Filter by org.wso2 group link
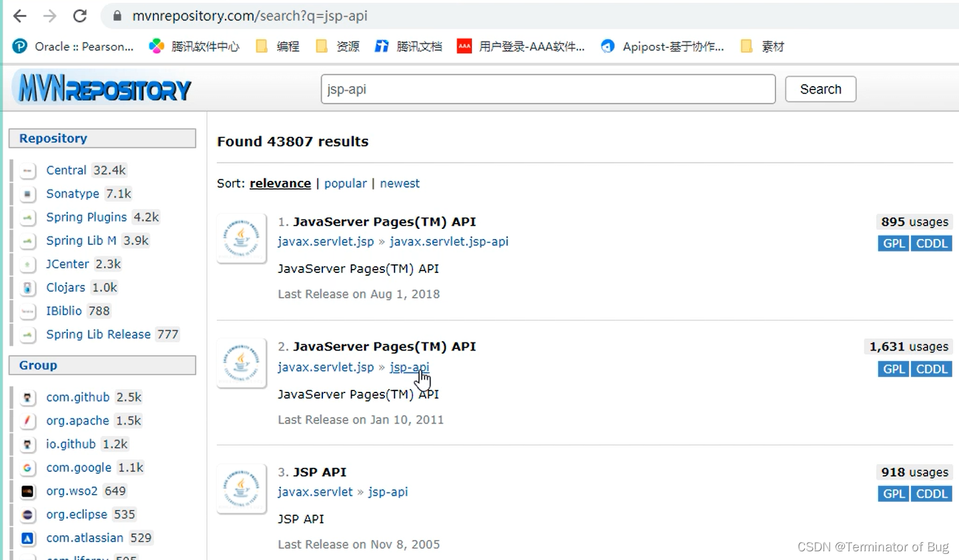Viewport: 959px width, 560px height. (72, 491)
